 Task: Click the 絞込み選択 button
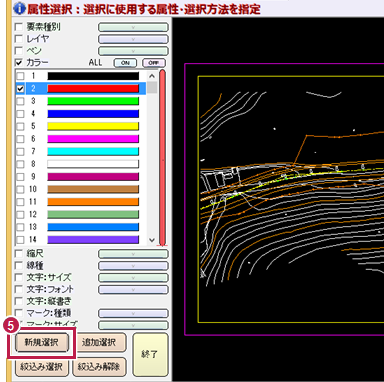pyautogui.click(x=42, y=367)
